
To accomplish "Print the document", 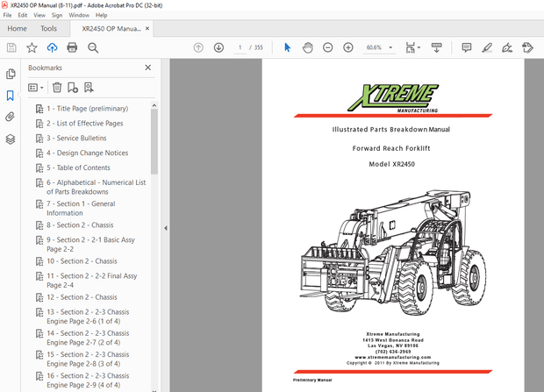I will tap(72, 47).
